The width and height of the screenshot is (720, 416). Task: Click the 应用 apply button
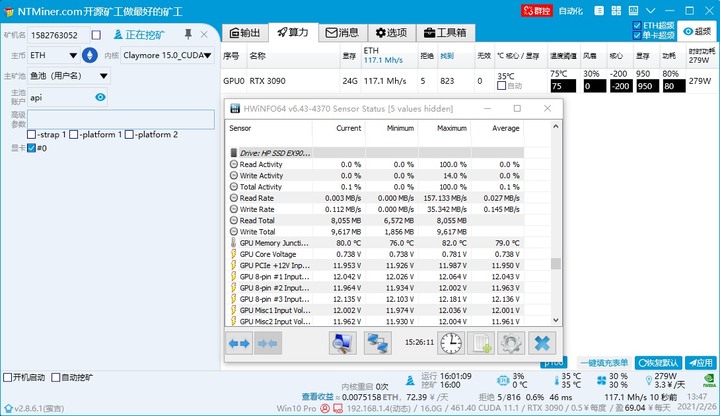701,363
